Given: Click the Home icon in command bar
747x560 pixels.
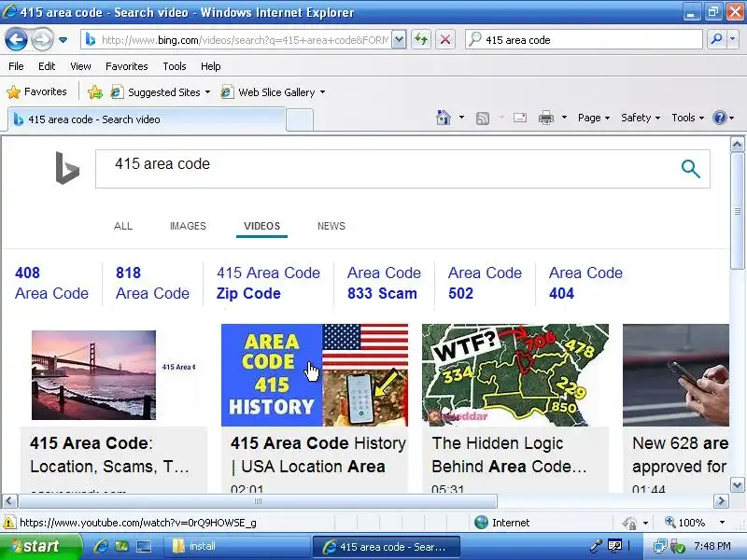Looking at the screenshot, I should (x=443, y=118).
